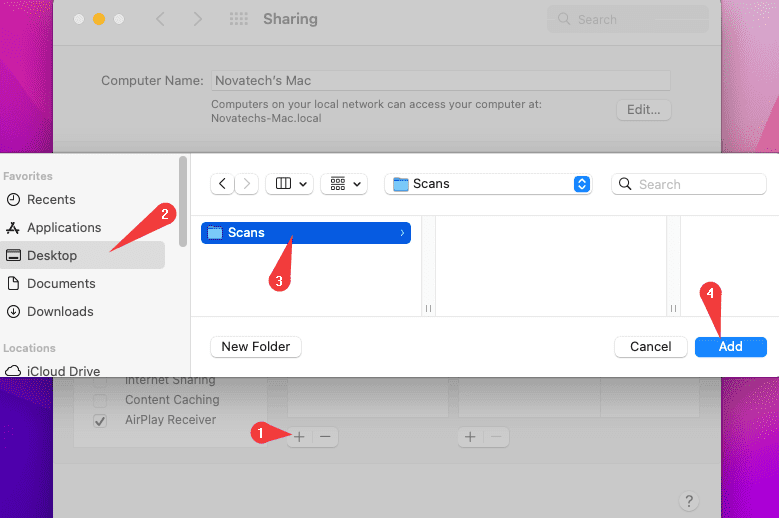Expand the Scans location path popup
This screenshot has height=518, width=779.
(x=582, y=184)
